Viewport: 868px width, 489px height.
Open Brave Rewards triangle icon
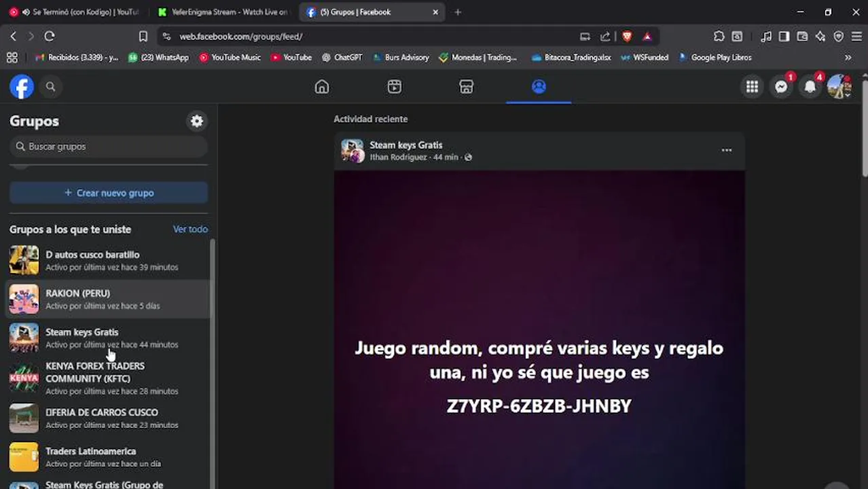[647, 37]
